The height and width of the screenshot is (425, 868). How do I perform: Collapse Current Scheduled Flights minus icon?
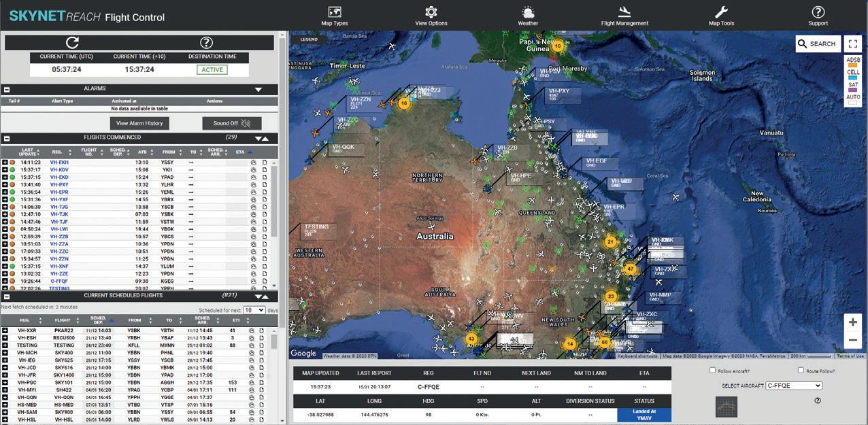tap(7, 296)
